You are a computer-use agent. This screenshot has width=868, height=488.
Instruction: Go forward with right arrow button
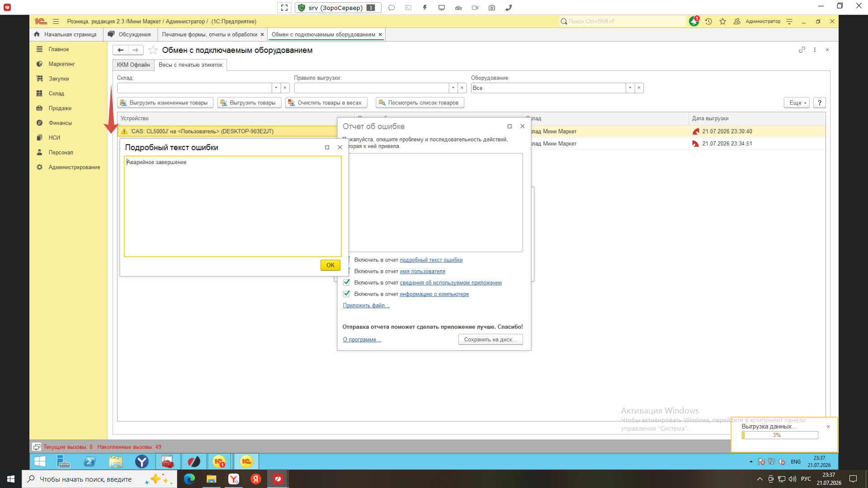pos(136,50)
